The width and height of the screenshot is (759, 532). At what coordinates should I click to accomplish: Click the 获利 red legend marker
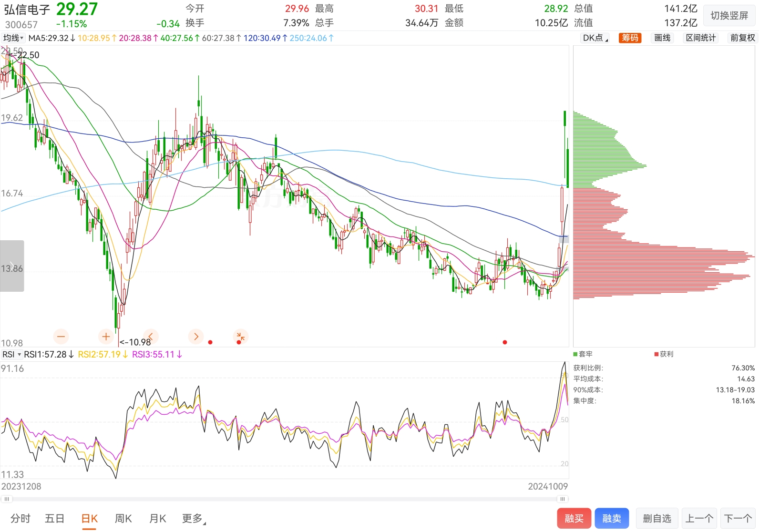[x=656, y=354]
